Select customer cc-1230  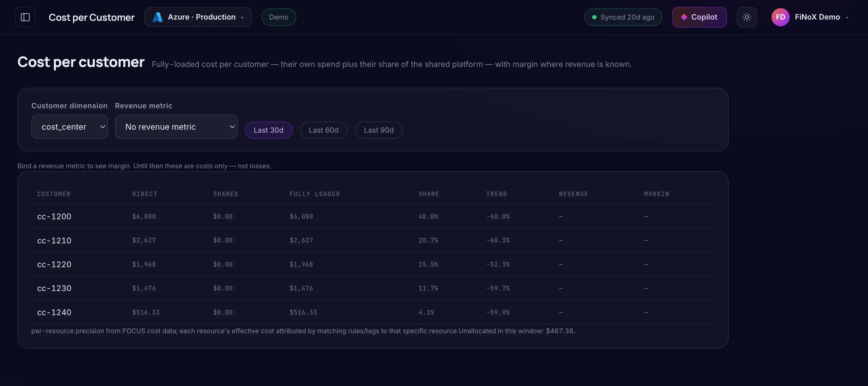pos(54,288)
